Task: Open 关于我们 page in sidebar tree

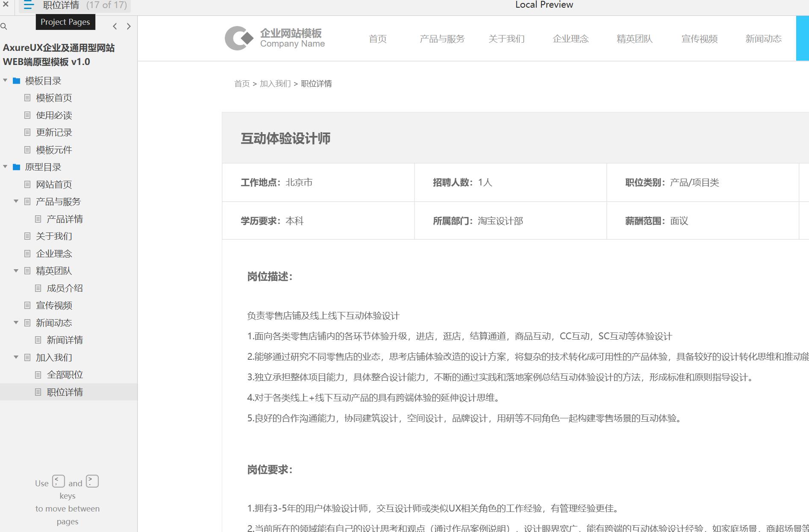Action: pyautogui.click(x=54, y=236)
